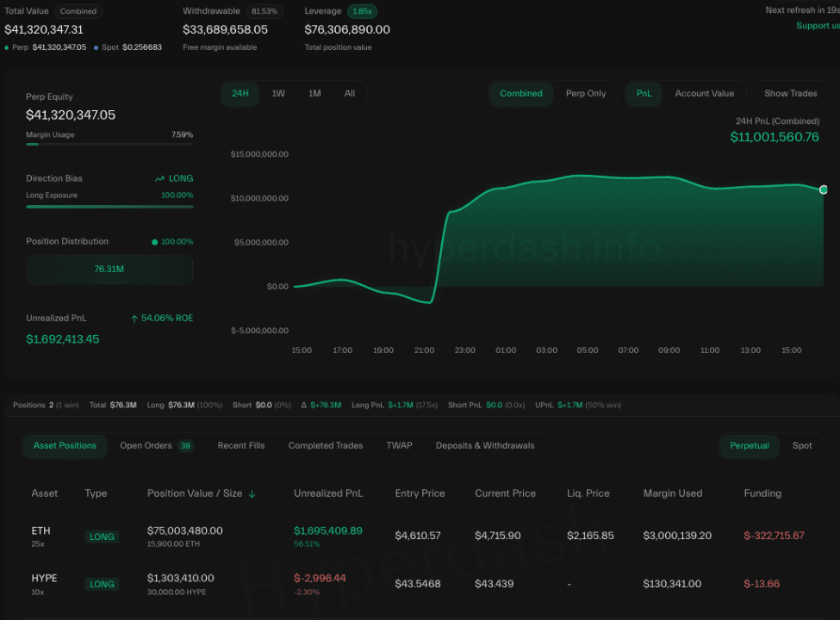Image resolution: width=840 pixels, height=620 pixels.
Task: Click the chart's end-point marker dot
Action: point(824,189)
